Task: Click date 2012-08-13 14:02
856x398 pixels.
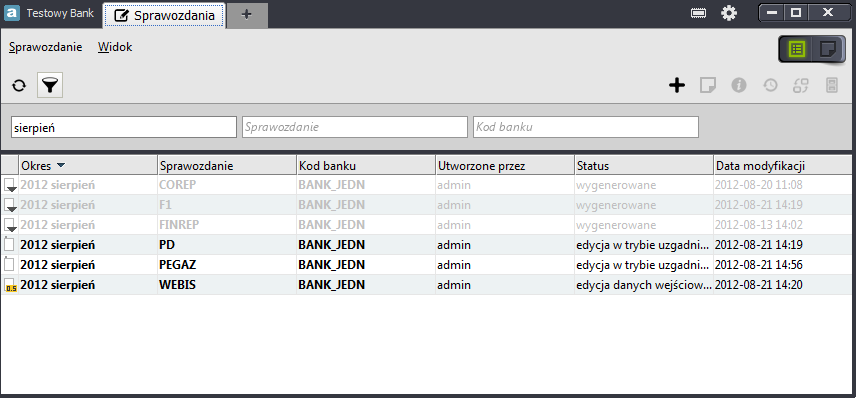Action: (759, 225)
